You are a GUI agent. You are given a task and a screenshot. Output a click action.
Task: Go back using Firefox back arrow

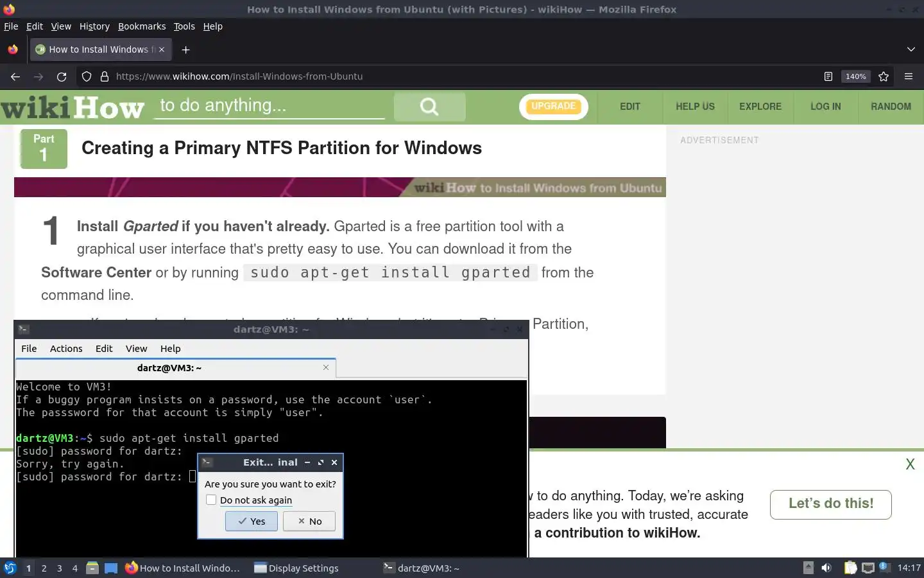click(x=15, y=76)
